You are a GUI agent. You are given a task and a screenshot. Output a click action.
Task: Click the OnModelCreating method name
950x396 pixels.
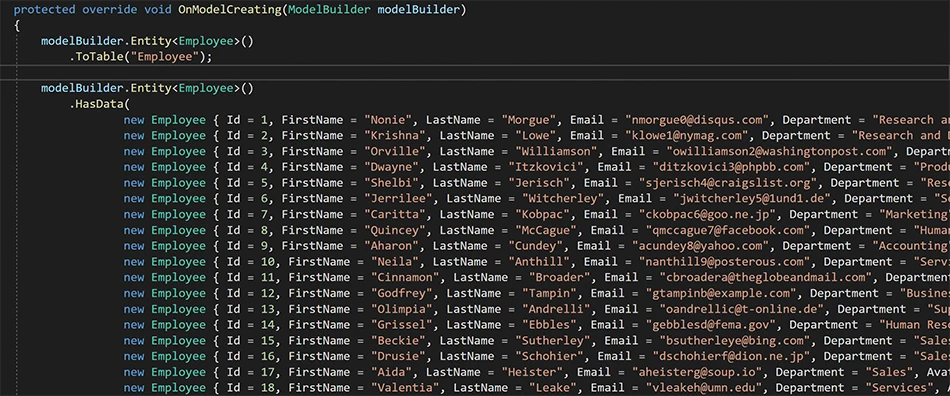[x=230, y=10]
